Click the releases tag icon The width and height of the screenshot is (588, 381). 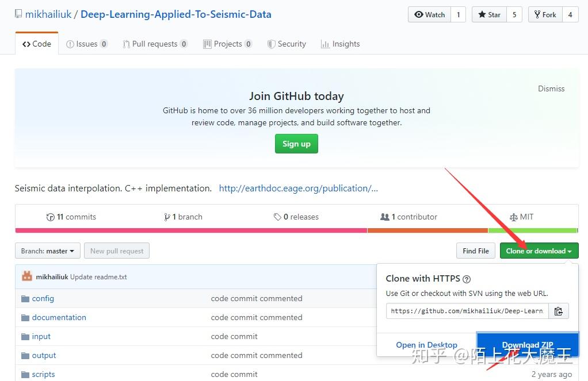[278, 217]
